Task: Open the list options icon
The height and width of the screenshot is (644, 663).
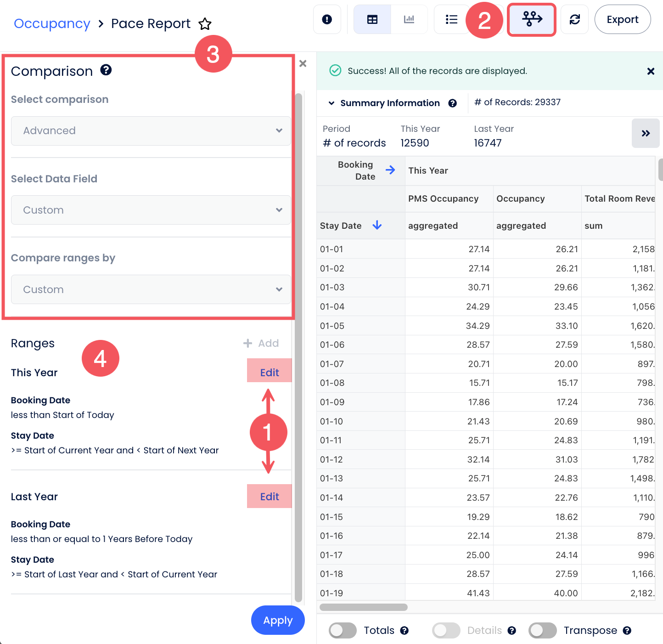Action: click(x=451, y=19)
